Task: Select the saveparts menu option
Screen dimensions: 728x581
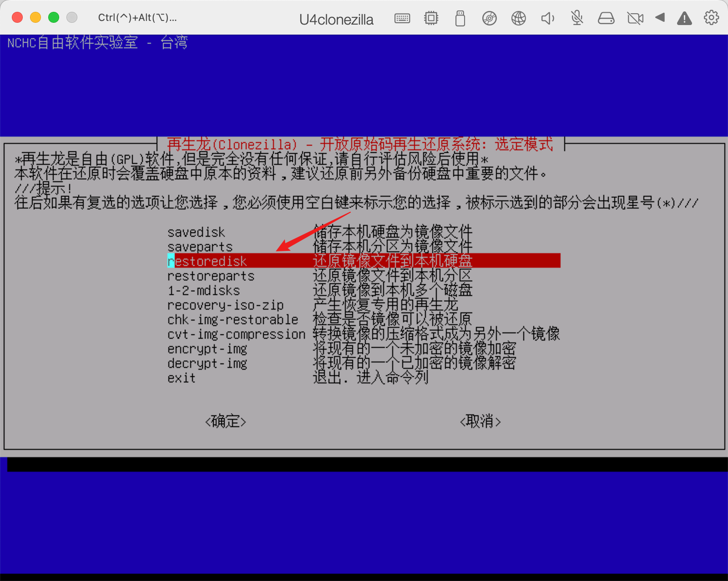Action: click(200, 247)
